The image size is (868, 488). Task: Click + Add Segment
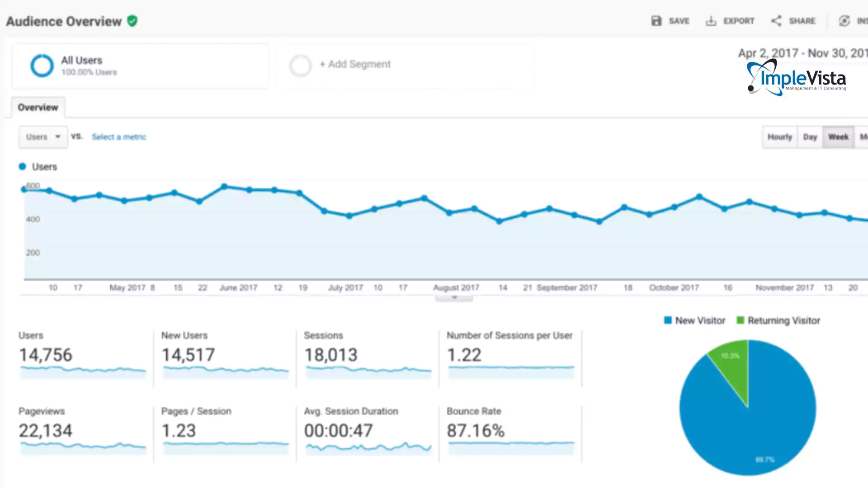click(x=355, y=64)
